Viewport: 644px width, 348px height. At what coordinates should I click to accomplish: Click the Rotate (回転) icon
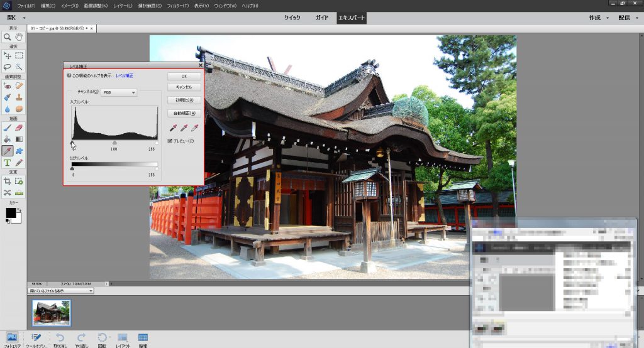pyautogui.click(x=103, y=337)
